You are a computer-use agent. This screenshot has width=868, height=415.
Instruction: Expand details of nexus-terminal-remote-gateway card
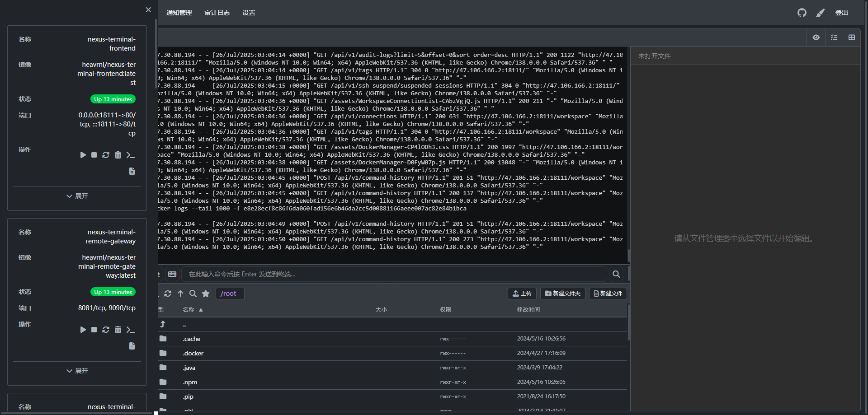click(77, 371)
